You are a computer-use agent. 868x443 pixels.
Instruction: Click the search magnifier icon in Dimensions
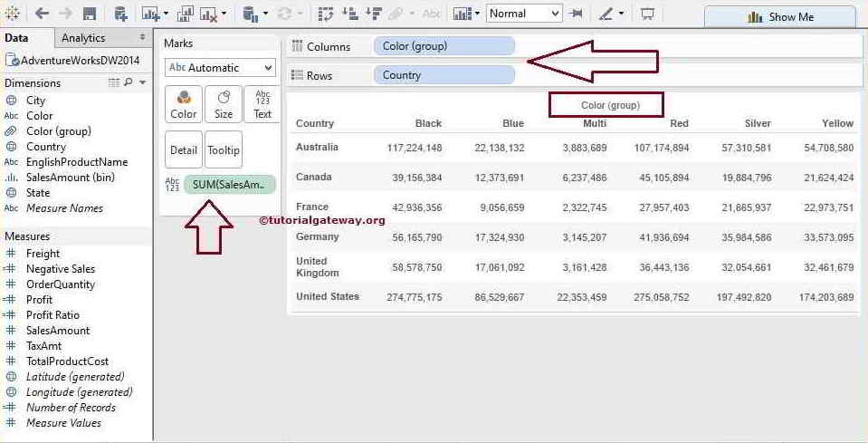pyautogui.click(x=128, y=82)
